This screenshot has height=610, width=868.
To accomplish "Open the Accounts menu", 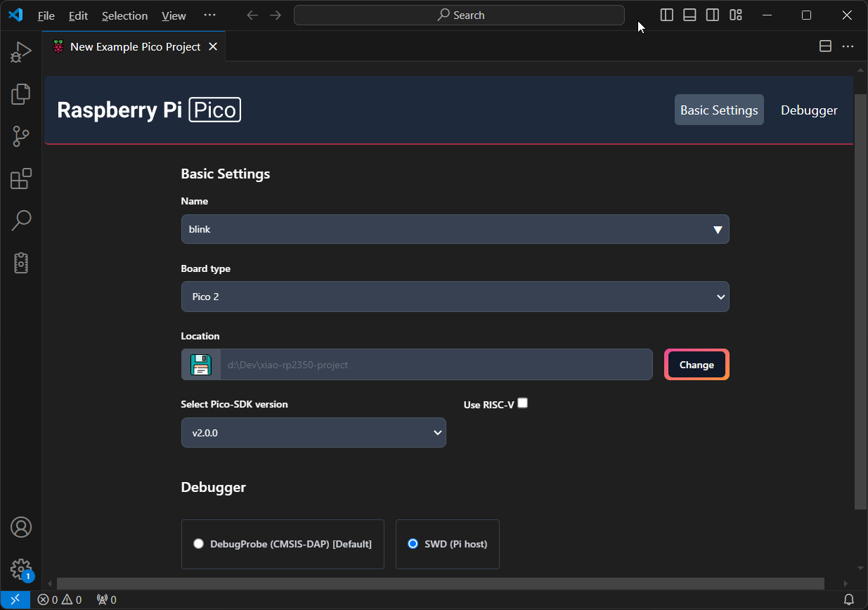I will point(21,526).
